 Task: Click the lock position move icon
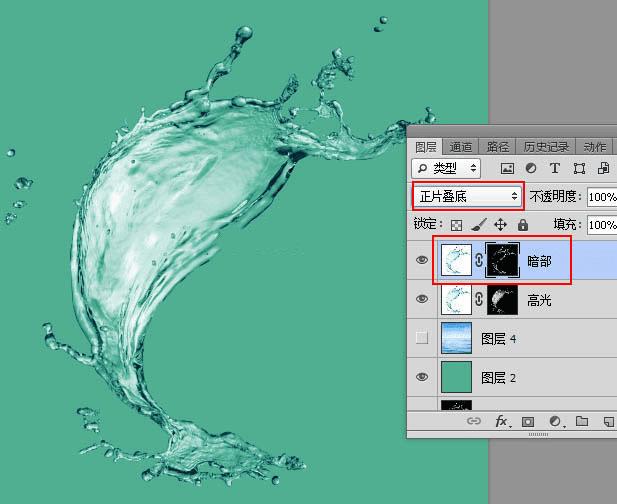(501, 225)
